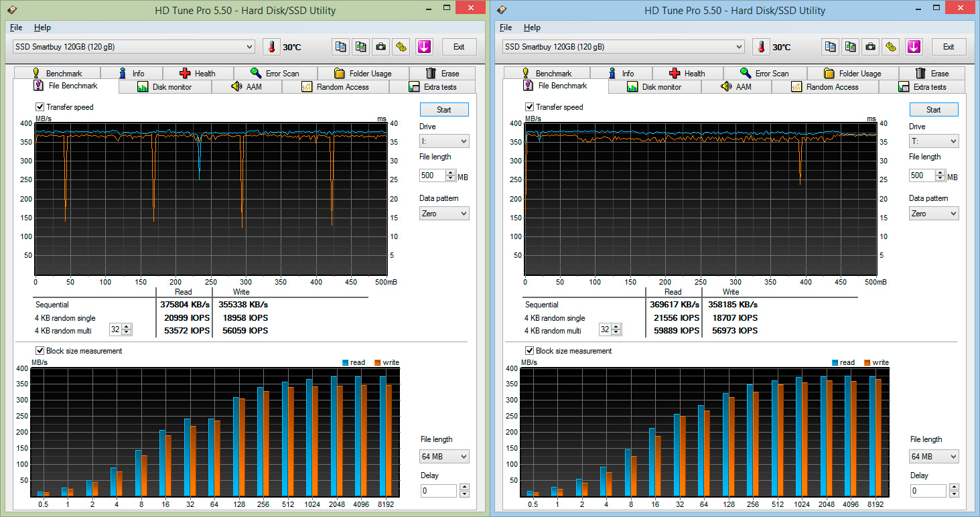Open 64 MB File length dropdown in left window

(x=444, y=457)
